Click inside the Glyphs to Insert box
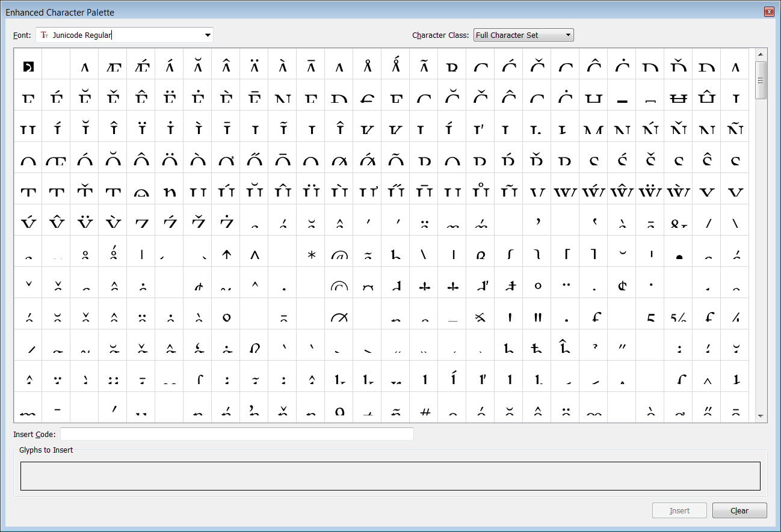This screenshot has height=532, width=781. (390, 476)
